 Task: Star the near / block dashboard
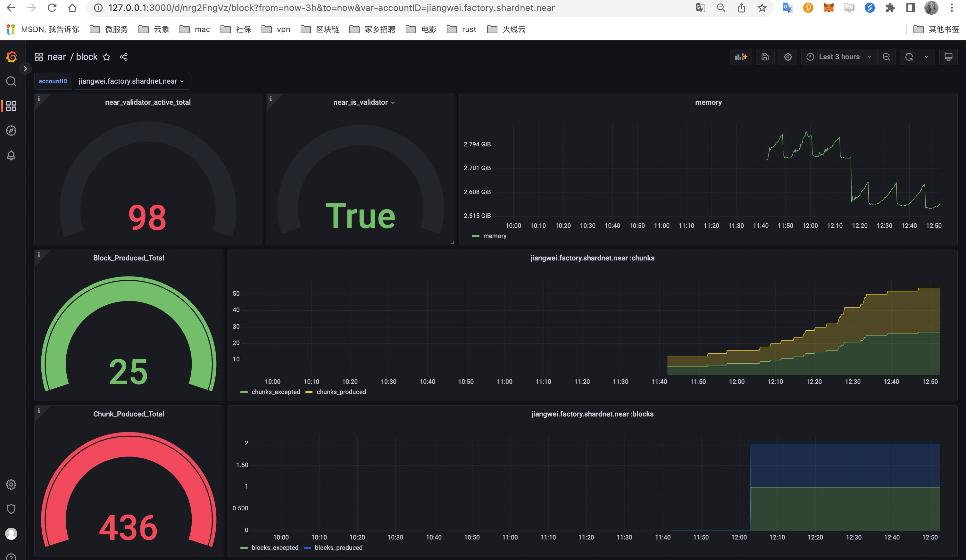(106, 57)
